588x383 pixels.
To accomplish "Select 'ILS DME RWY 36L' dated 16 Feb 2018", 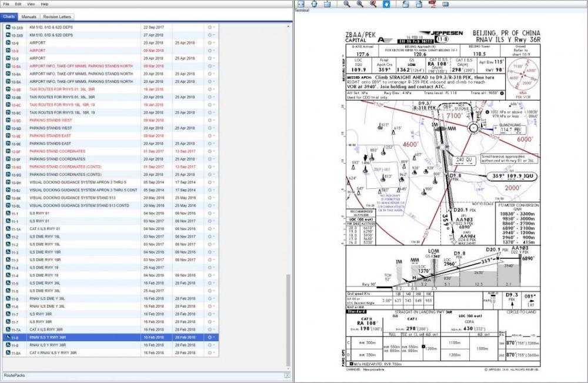I will click(x=111, y=283).
